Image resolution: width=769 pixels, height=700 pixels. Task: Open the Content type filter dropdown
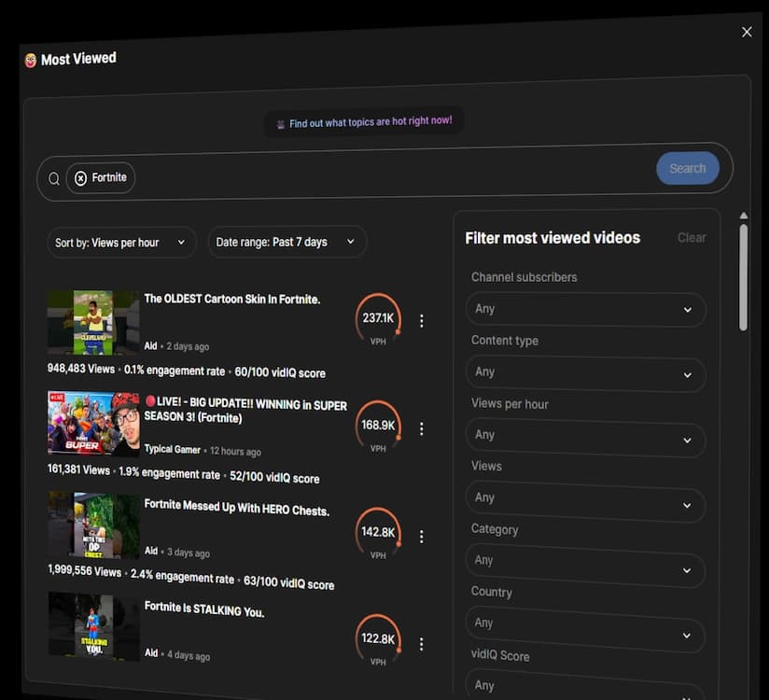[x=585, y=373]
